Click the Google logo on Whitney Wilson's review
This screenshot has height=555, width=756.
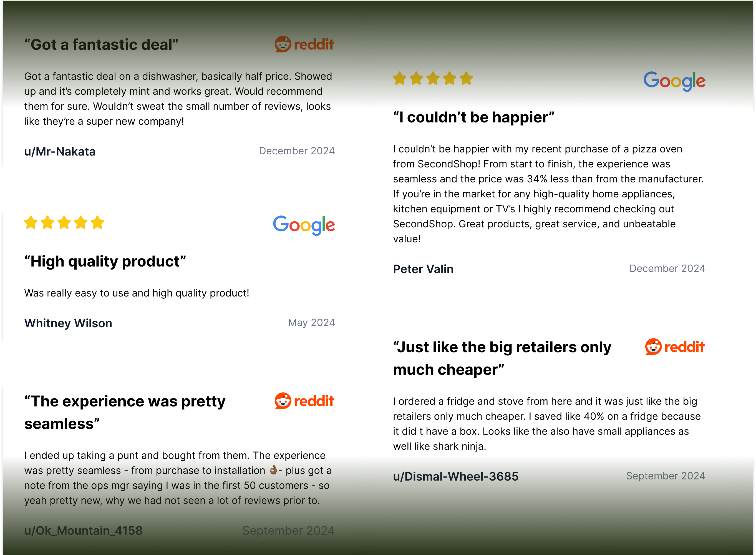coord(304,225)
